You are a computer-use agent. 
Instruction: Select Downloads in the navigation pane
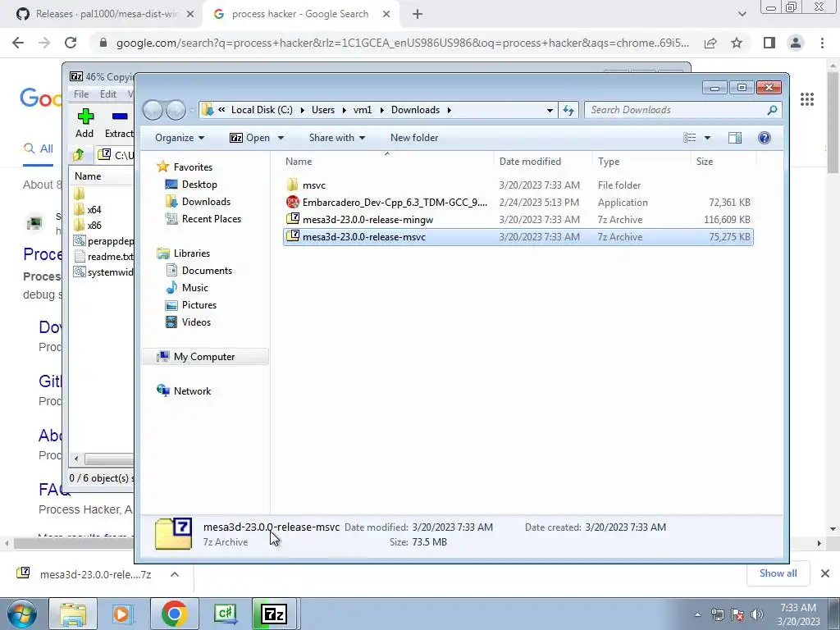click(x=206, y=202)
